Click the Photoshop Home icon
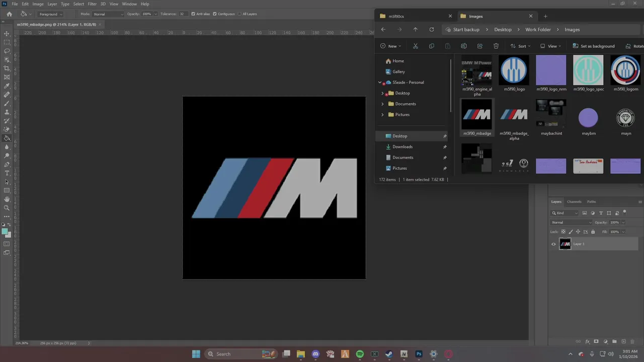This screenshot has height=362, width=644. point(9,14)
